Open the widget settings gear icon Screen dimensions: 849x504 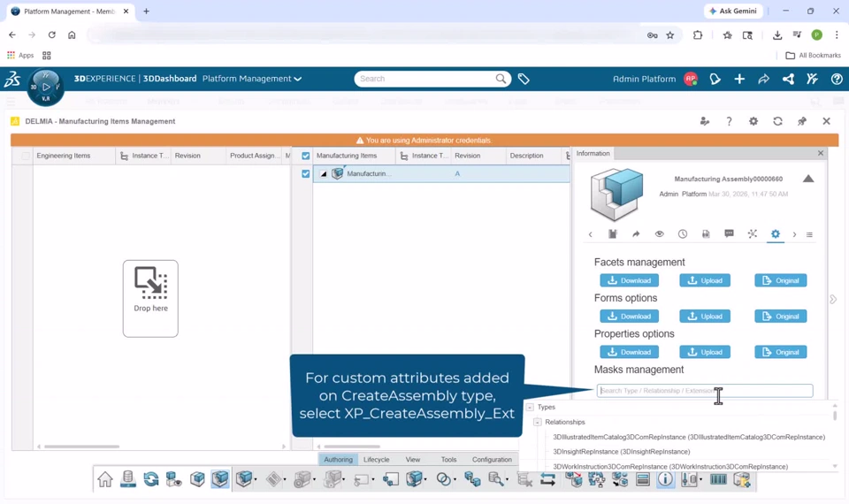753,121
